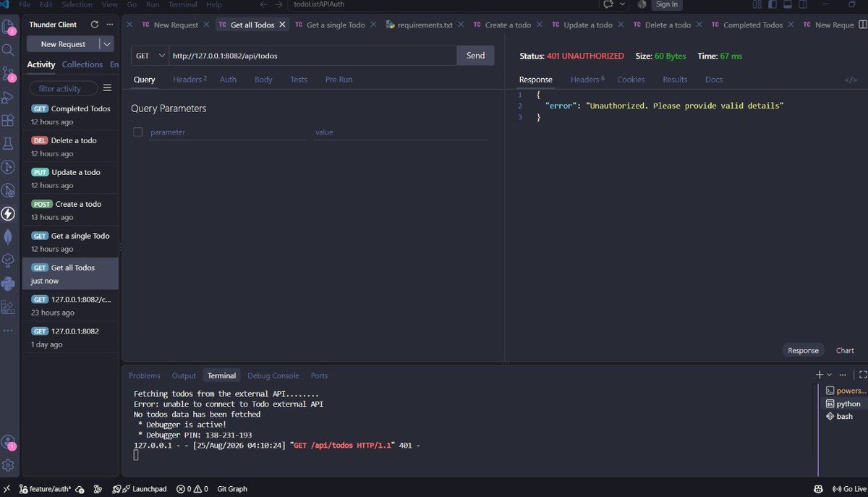Open the chat icon in title bar

tap(608, 4)
